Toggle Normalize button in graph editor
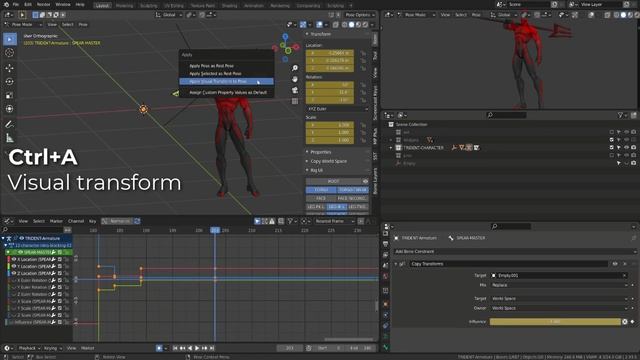The width and height of the screenshot is (640, 360). pos(117,221)
